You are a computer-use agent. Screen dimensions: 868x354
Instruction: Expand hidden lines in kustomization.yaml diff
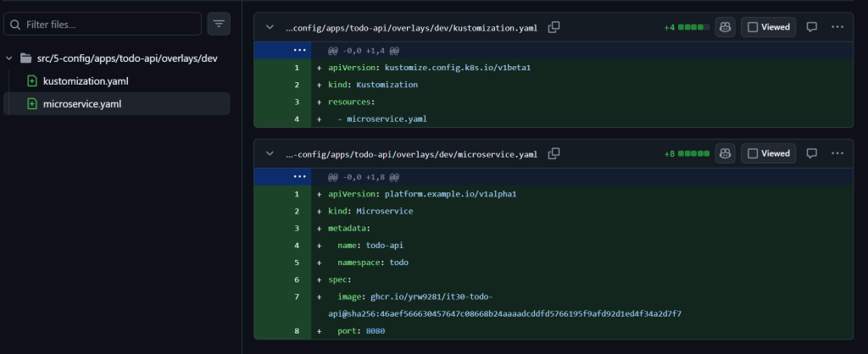[299, 50]
